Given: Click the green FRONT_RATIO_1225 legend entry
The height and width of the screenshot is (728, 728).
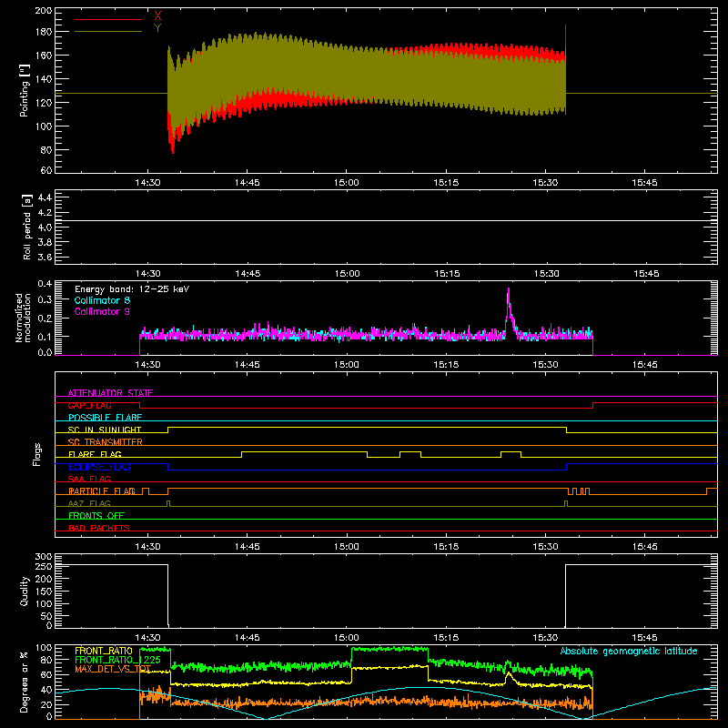Looking at the screenshot, I should 117,660.
